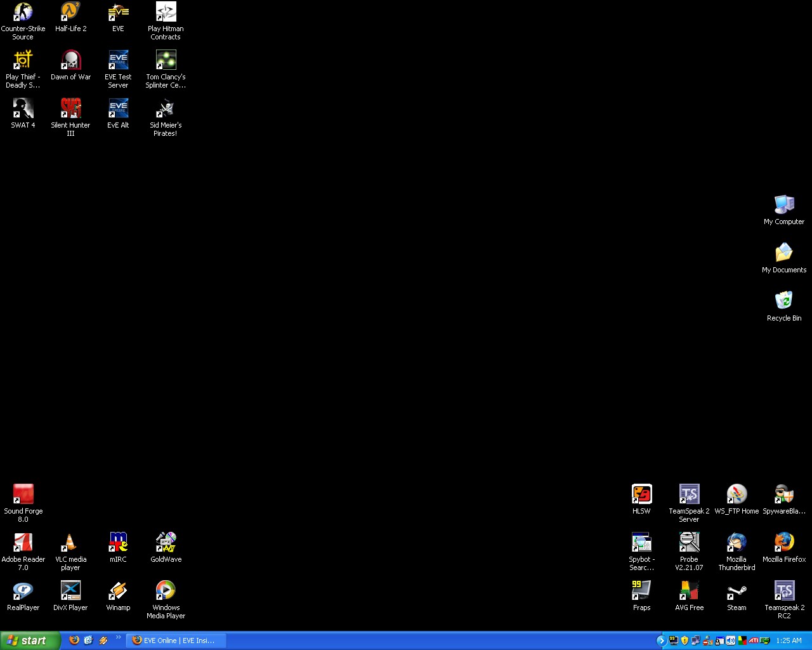Click the padlock window tray icon
Image resolution: width=812 pixels, height=650 pixels.
719,640
